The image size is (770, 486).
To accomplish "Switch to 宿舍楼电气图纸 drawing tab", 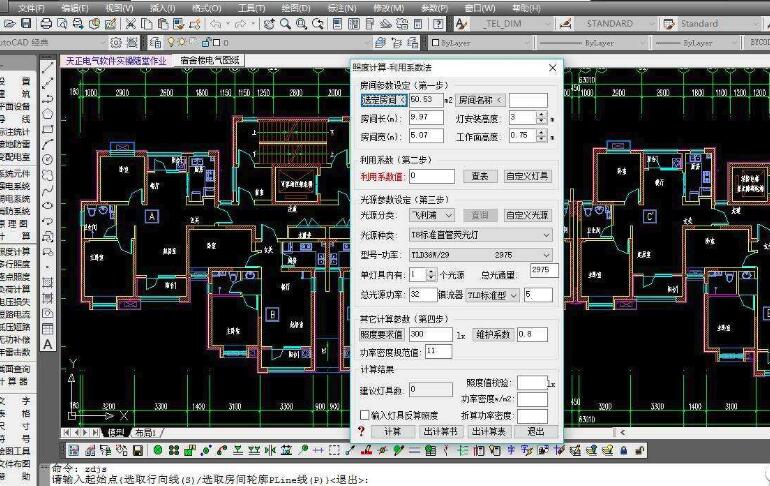I will (210, 60).
